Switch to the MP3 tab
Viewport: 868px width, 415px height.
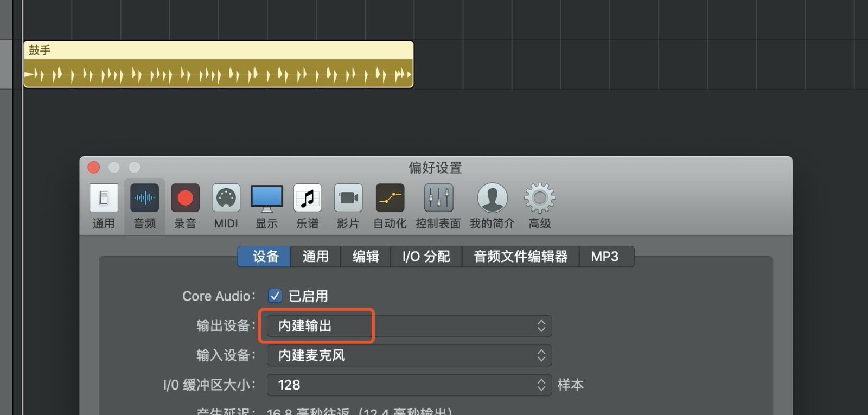(606, 257)
